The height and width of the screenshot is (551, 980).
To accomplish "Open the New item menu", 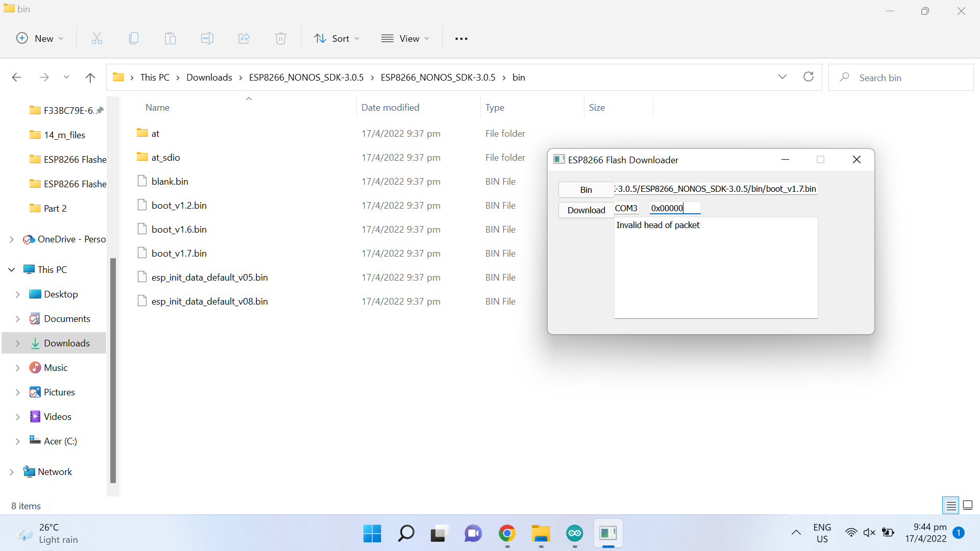I will [40, 39].
